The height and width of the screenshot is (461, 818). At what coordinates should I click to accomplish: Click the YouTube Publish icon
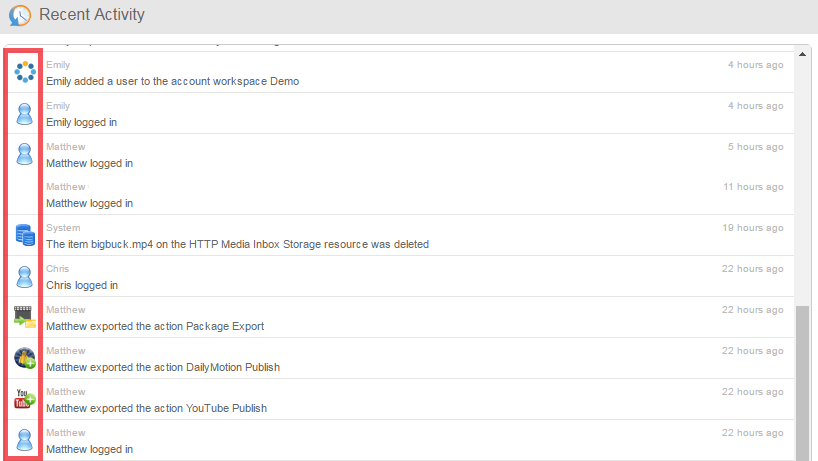tap(25, 399)
